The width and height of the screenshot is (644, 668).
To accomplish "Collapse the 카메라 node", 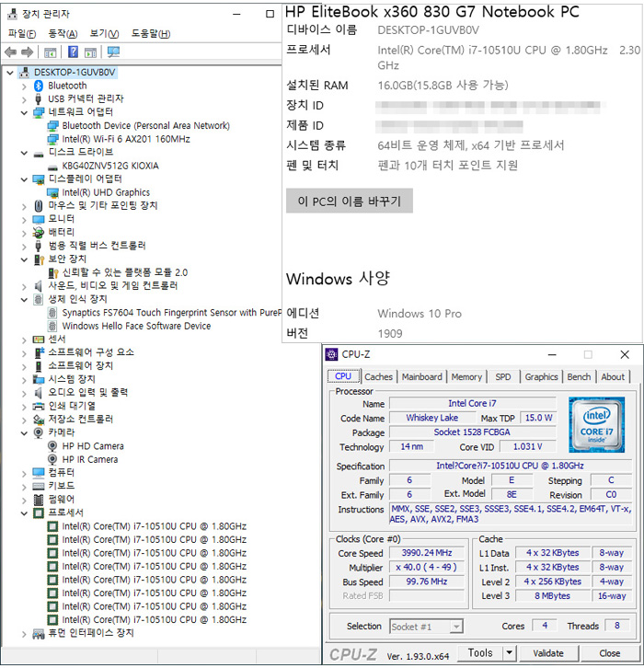I will coord(24,432).
